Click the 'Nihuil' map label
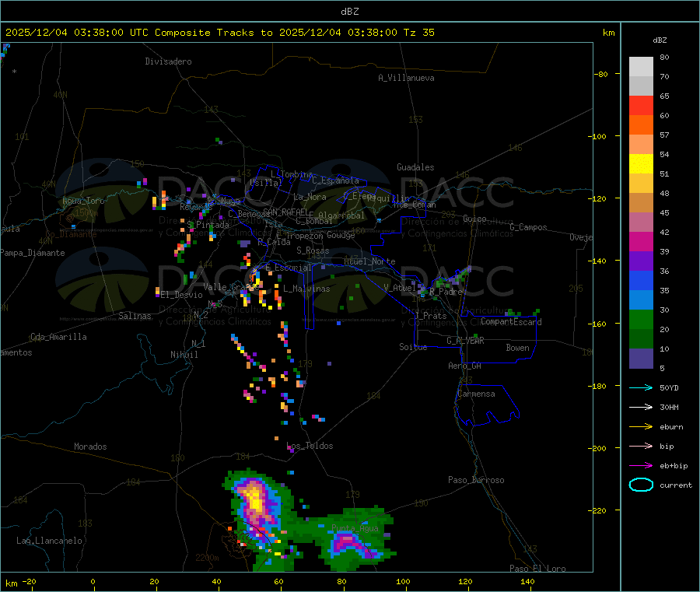This screenshot has width=700, height=592. point(184,355)
